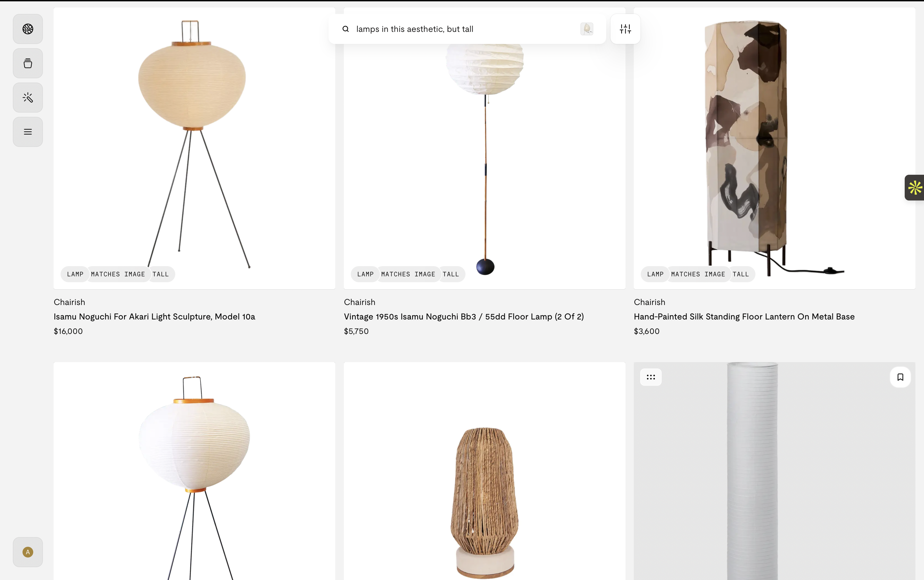Select the hand-painted silk lantern product image

click(x=774, y=148)
